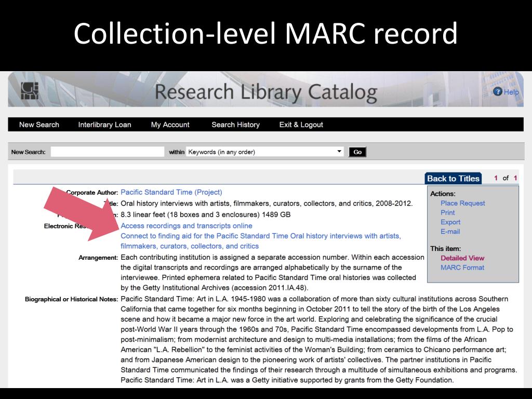Choose Place Request action

pos(462,203)
